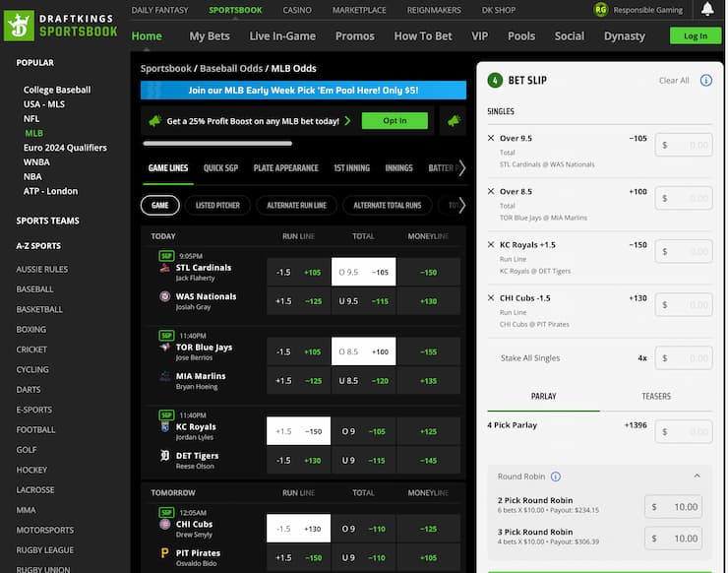Remove Over 8.5 bet from slip

(491, 191)
